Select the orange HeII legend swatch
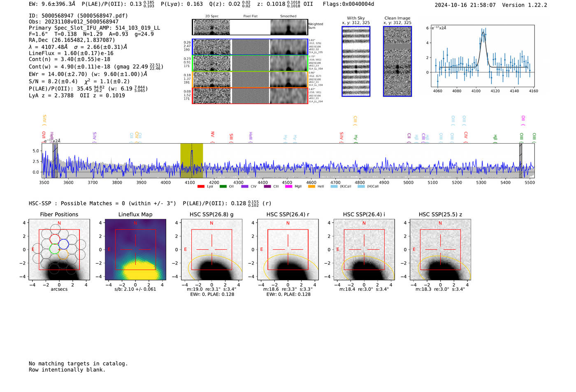This screenshot has height=392, width=576. (x=311, y=187)
